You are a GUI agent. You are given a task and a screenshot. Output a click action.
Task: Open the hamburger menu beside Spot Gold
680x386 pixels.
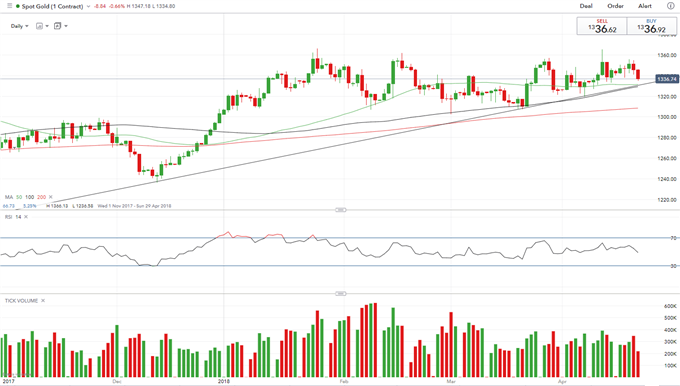[x=9, y=6]
